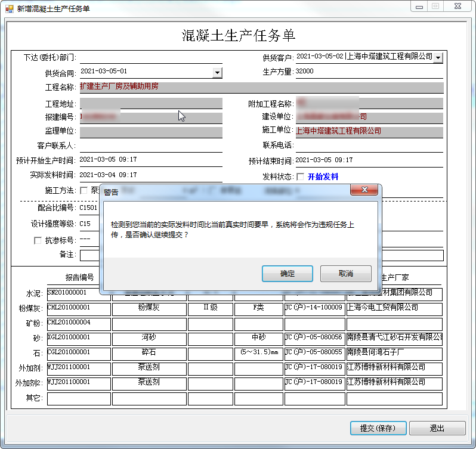This screenshot has width=476, height=449.
Task: Click the 生产方量 field showing 32000
Action: click(369, 72)
